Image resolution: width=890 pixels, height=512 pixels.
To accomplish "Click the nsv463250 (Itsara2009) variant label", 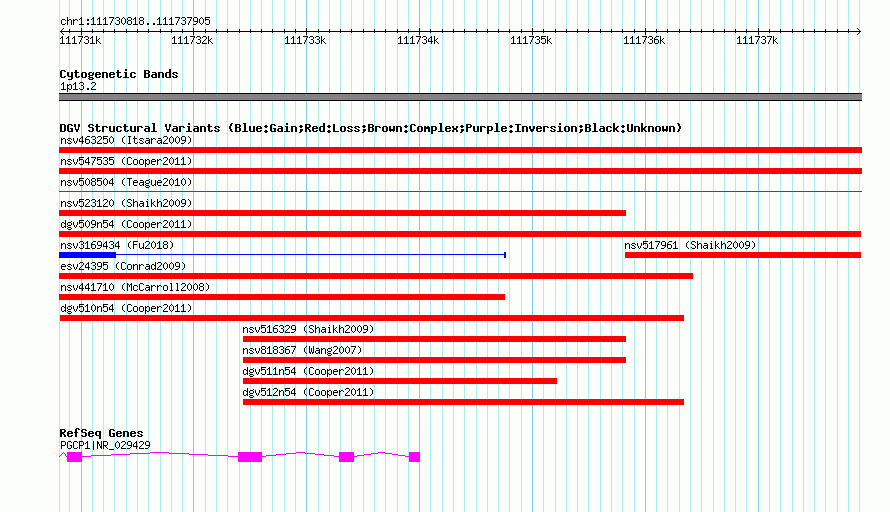I will tap(126, 140).
